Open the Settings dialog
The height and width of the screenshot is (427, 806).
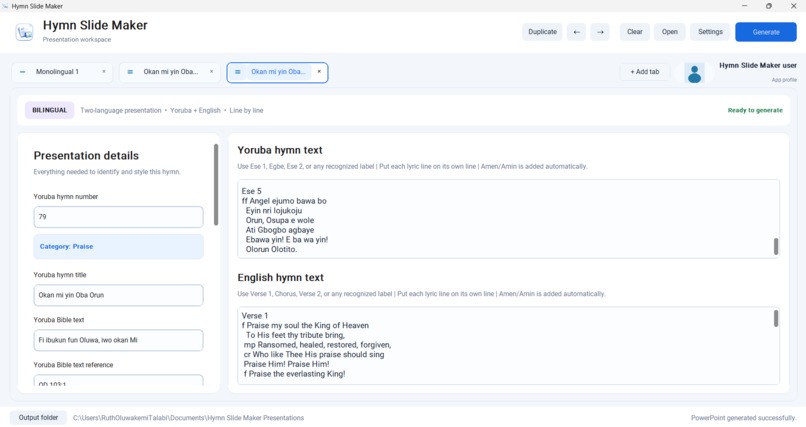click(x=710, y=32)
